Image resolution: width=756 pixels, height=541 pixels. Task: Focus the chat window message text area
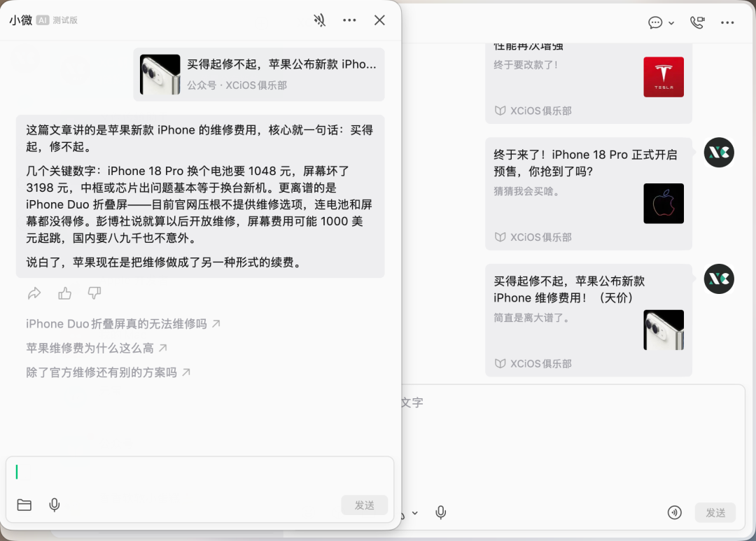click(573, 444)
